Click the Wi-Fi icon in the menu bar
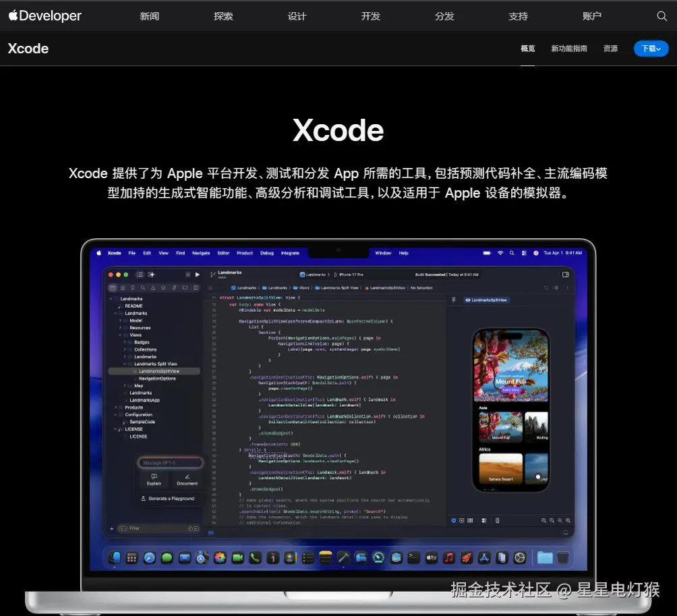Screen dimensions: 677x616 500,252
